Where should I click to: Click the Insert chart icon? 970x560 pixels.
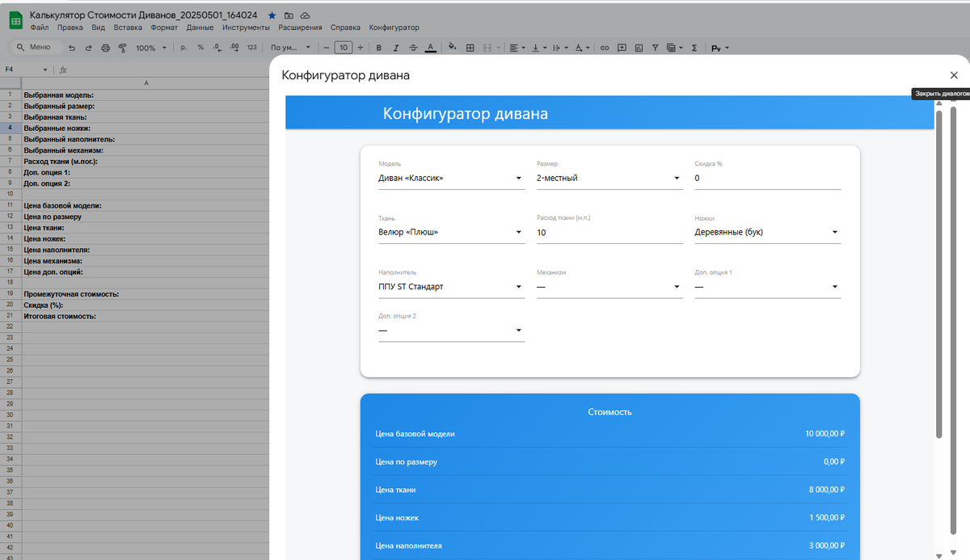(x=639, y=48)
